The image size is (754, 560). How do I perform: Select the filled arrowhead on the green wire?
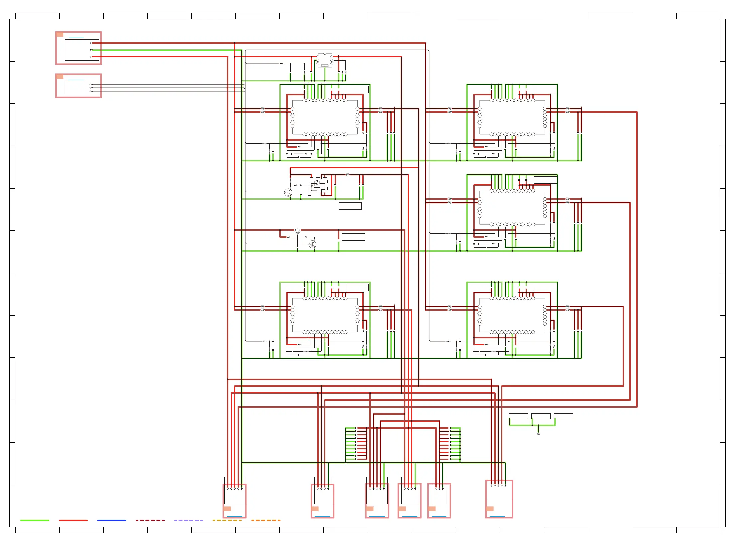coord(90,50)
